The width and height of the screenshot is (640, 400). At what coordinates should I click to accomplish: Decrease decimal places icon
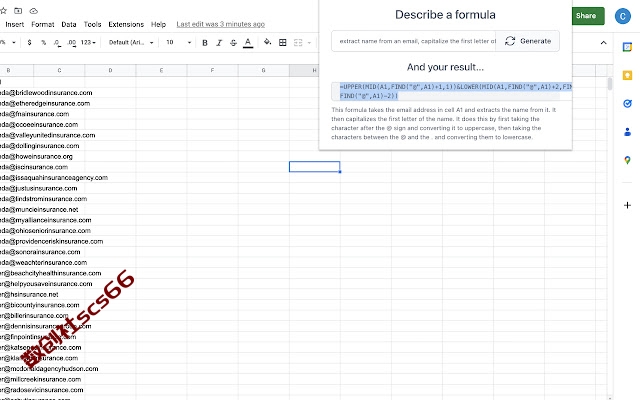pyautogui.click(x=57, y=42)
